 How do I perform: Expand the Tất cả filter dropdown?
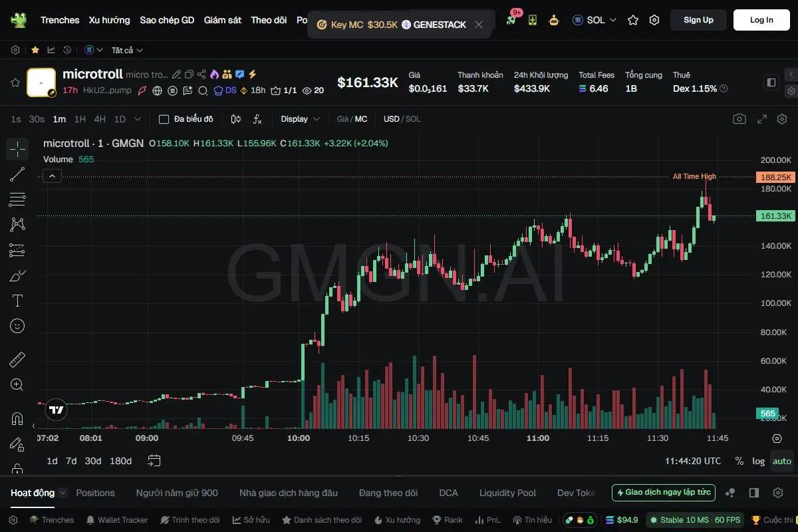click(x=127, y=50)
